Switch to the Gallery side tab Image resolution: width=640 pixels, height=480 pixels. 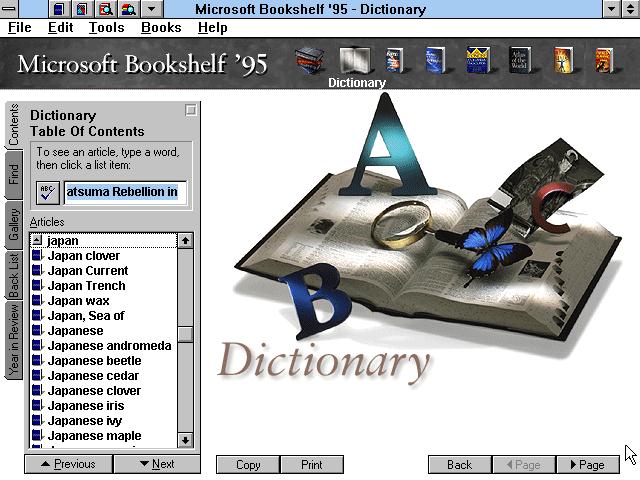point(14,224)
